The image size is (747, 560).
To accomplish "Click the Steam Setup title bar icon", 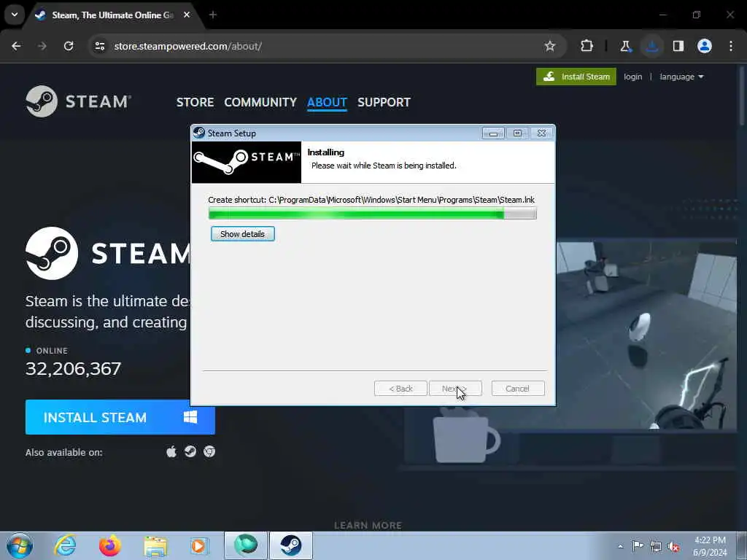I will coord(199,133).
